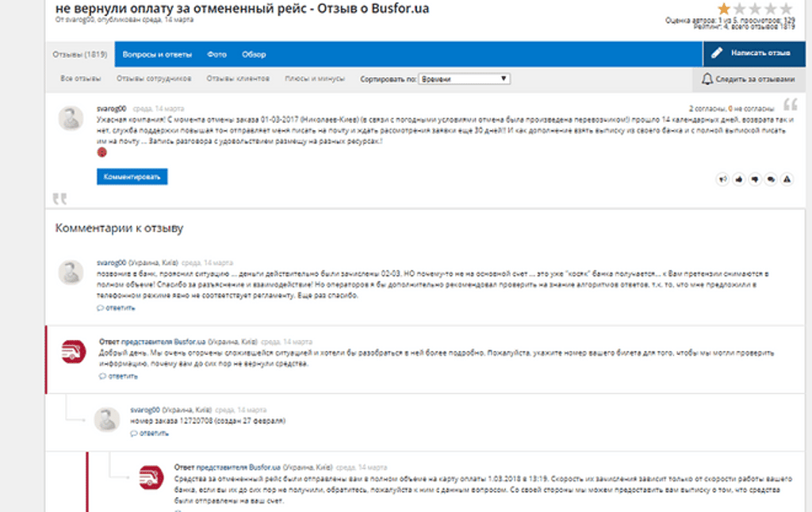The width and height of the screenshot is (812, 512).
Task: Select the Отзывы клиентов filter
Action: coord(238,78)
